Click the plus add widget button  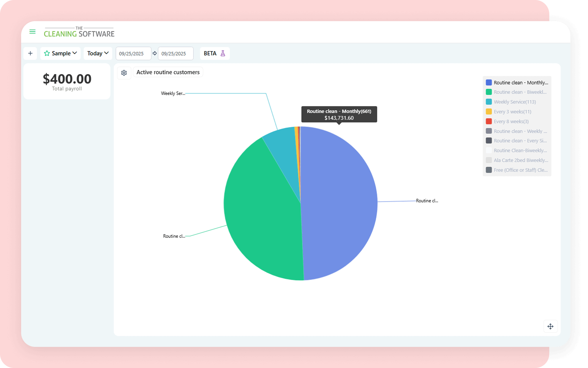point(30,53)
